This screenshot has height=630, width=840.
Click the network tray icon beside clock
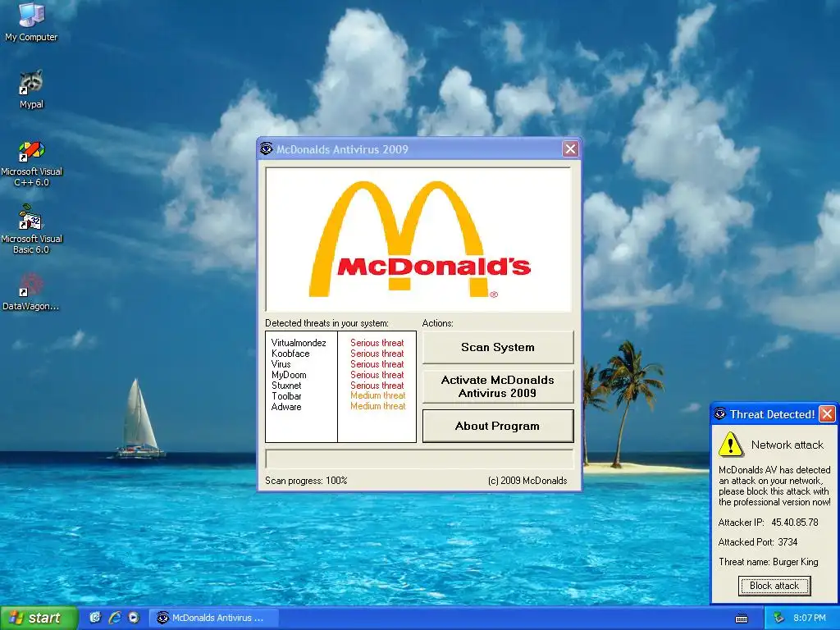click(x=778, y=618)
